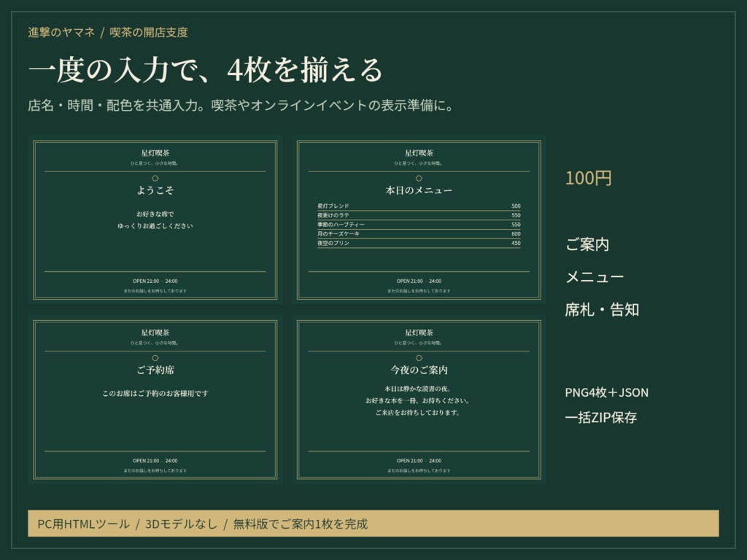Click the メニュー label on the right
Image resolution: width=747 pixels, height=560 pixels.
(x=594, y=276)
